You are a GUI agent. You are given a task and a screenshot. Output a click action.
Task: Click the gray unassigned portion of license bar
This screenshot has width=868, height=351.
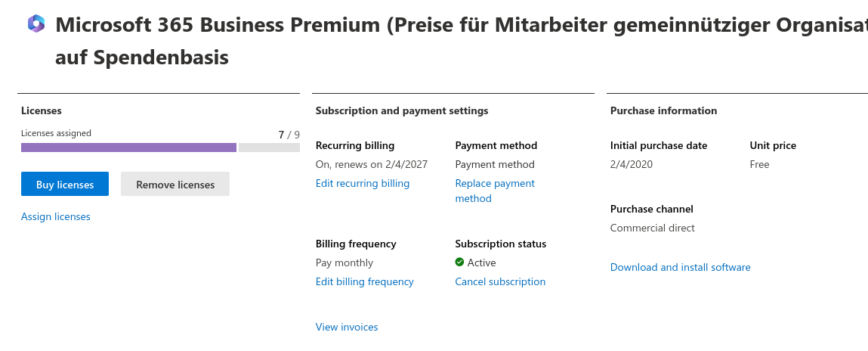click(x=269, y=148)
